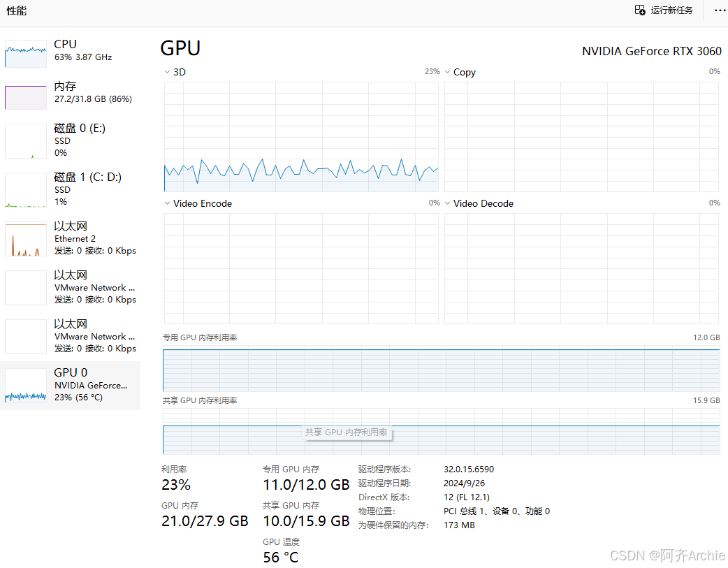Open Disk 0 (E:) performance entry
Viewport: 728px width, 568px height.
[x=70, y=140]
